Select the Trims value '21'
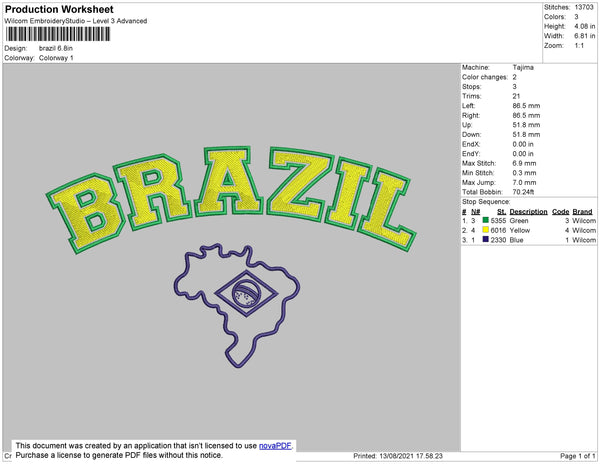This screenshot has height=464, width=600. click(x=516, y=96)
